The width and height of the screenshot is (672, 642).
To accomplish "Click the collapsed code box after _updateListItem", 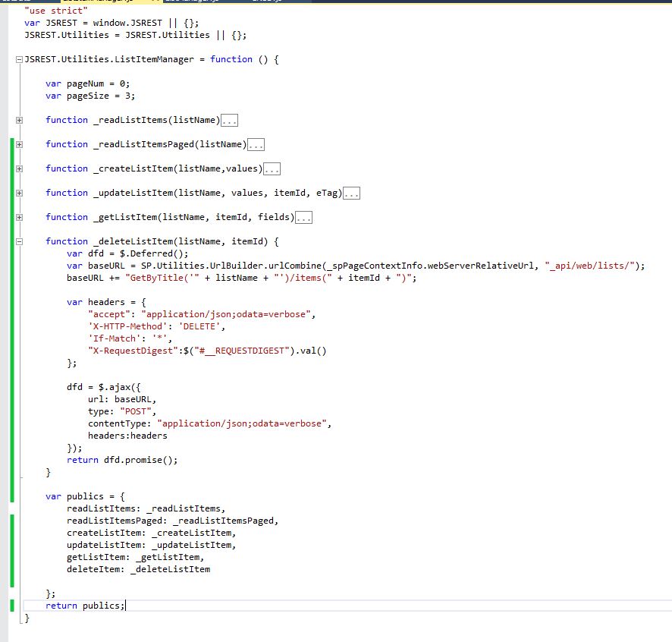I will (350, 193).
